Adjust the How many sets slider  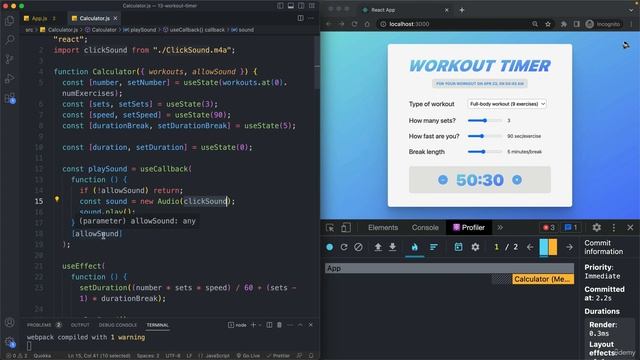coord(484,120)
